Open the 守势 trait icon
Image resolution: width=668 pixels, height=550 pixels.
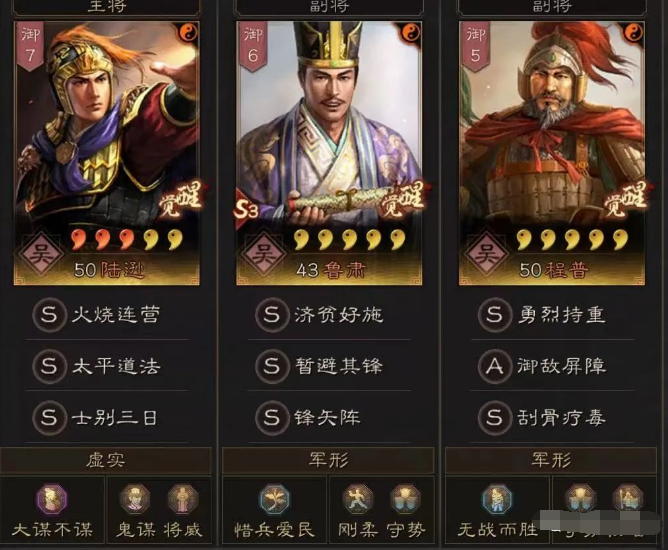click(406, 499)
